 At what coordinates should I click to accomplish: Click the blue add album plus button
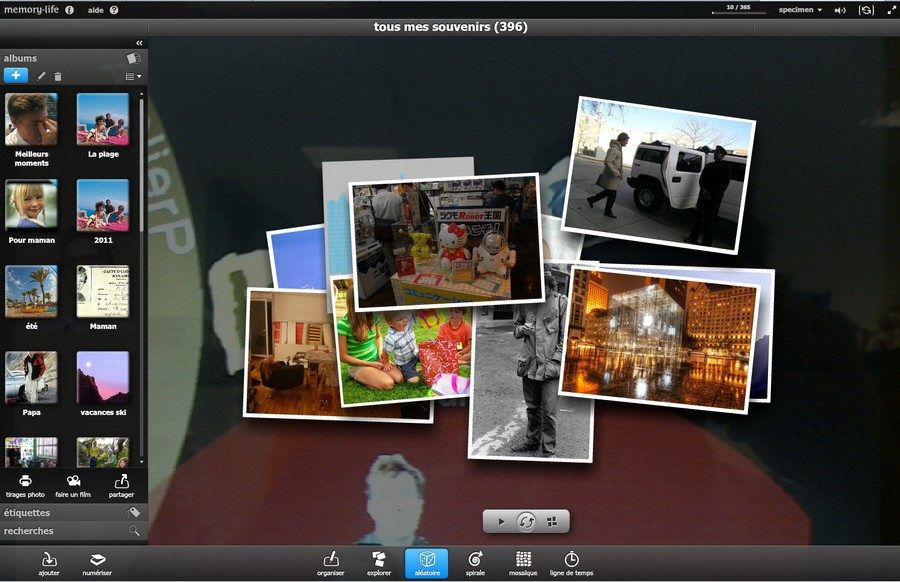(16, 75)
